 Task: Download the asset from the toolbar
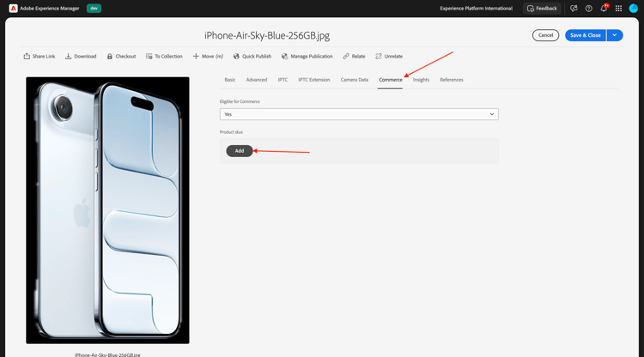(81, 57)
